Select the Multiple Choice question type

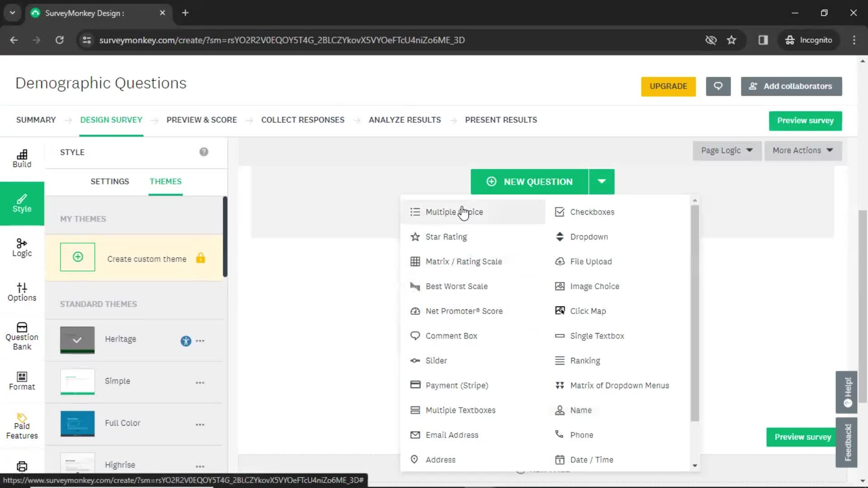tap(454, 211)
